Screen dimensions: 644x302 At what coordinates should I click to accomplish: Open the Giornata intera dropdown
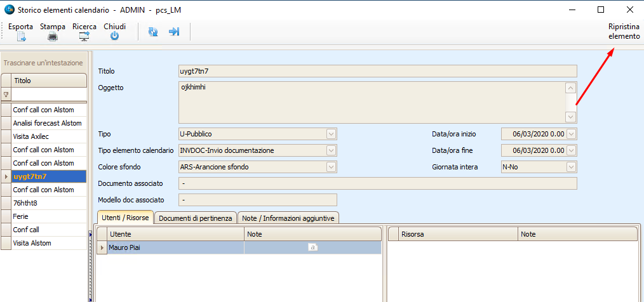click(571, 167)
